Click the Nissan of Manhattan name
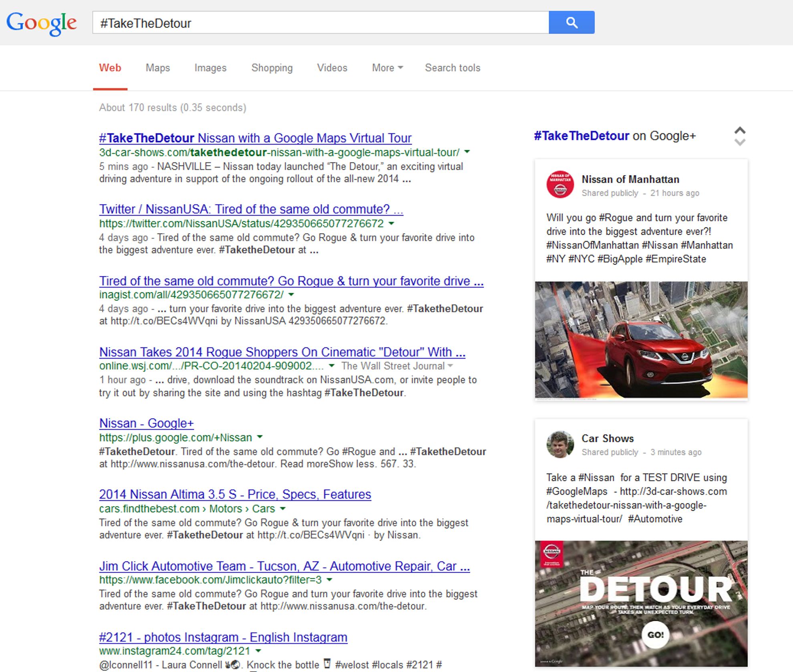793x672 pixels. point(630,179)
